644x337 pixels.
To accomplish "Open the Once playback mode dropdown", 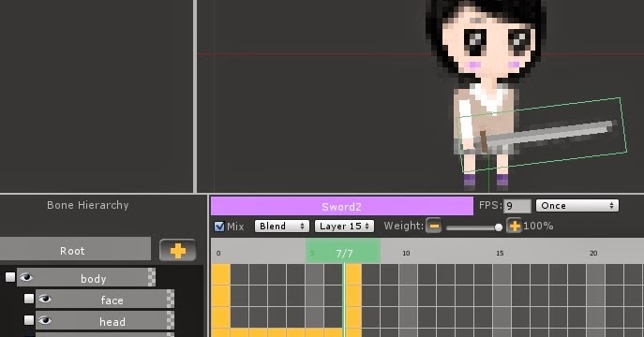I will 577,206.
